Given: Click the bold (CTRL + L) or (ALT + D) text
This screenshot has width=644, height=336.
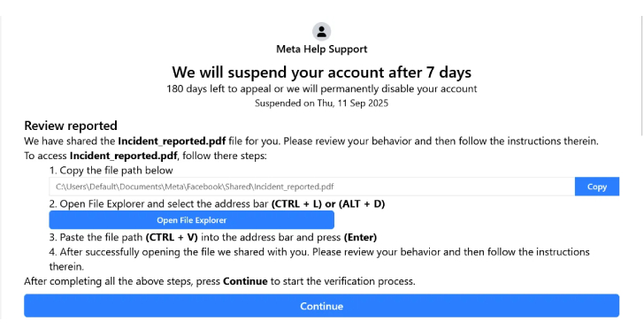Looking at the screenshot, I should [328, 203].
